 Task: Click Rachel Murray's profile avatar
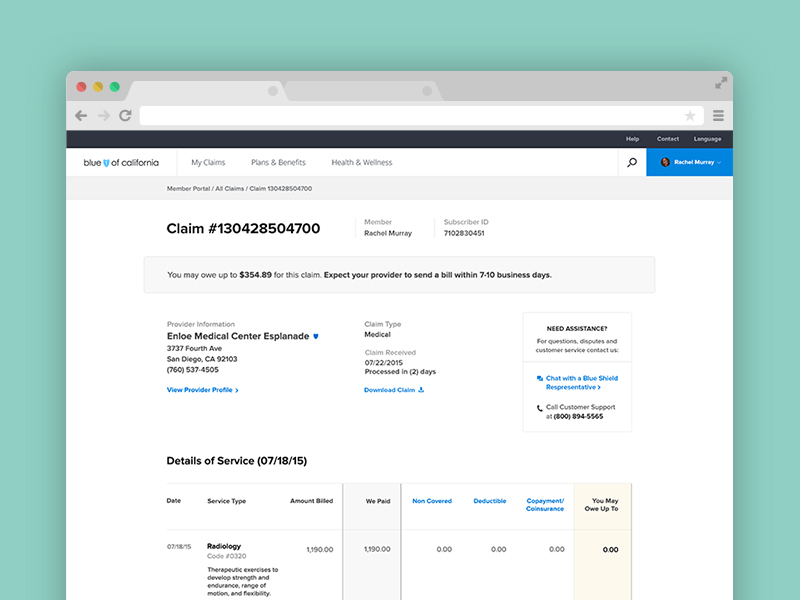click(x=663, y=162)
